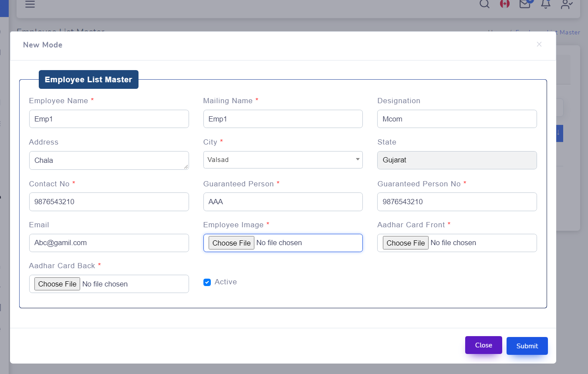Click the Guaranteed Person field with AAA
The height and width of the screenshot is (374, 588).
point(283,202)
